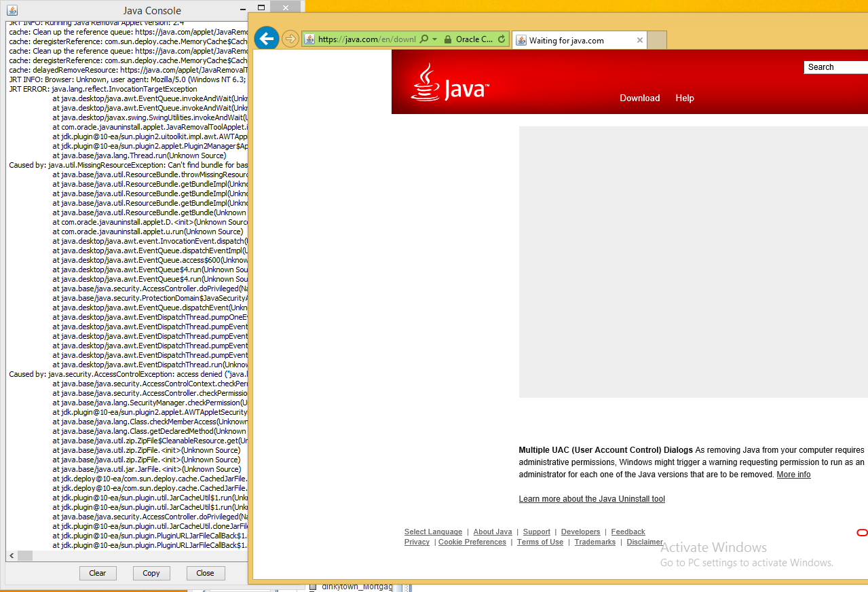Viewport: 868px width, 592px height.
Task: Close the 'Waiting for java.com' tab
Action: point(639,40)
